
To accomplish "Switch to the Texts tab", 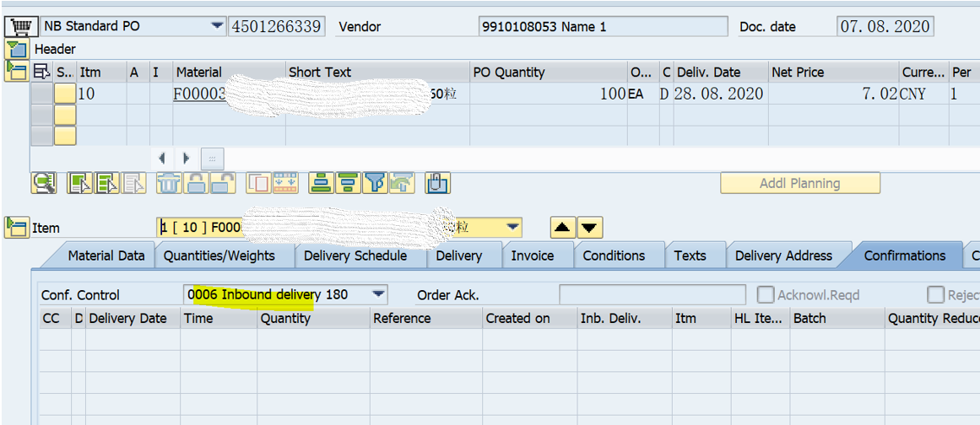I will [690, 256].
